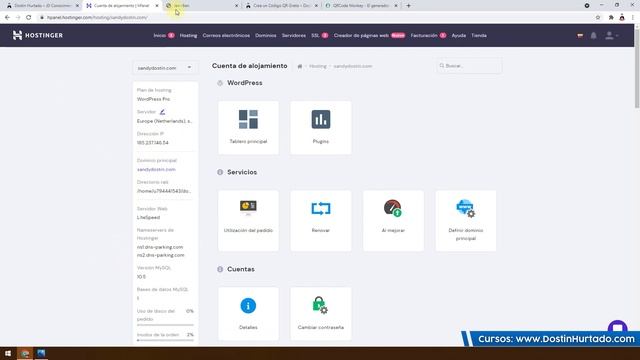Open Cambiar contraseña card
Image resolution: width=640 pixels, height=360 pixels.
pos(320,313)
